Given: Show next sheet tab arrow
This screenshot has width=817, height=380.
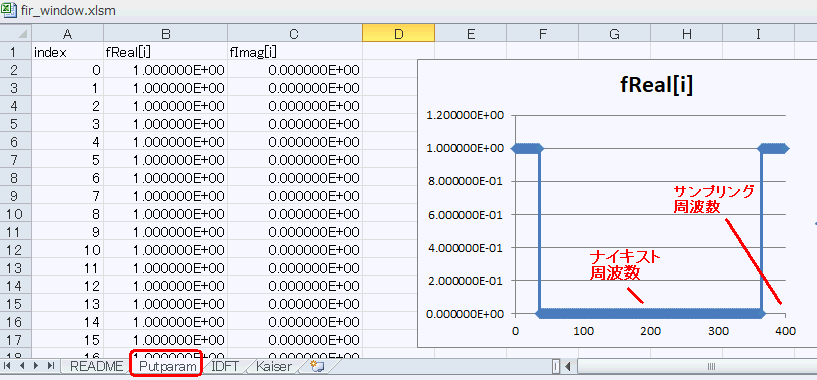Looking at the screenshot, I should (36, 366).
